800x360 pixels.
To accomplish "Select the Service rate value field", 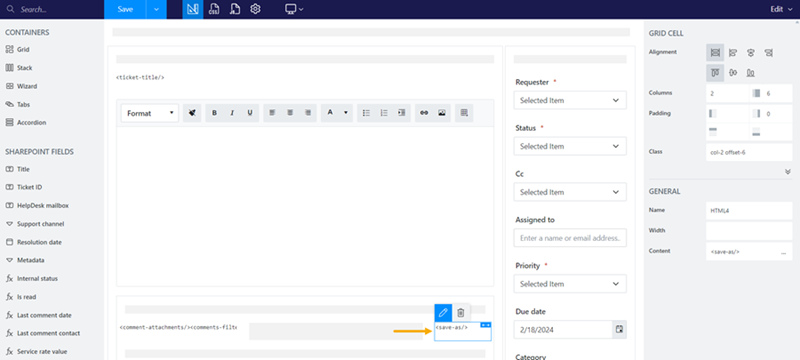I will point(36,351).
